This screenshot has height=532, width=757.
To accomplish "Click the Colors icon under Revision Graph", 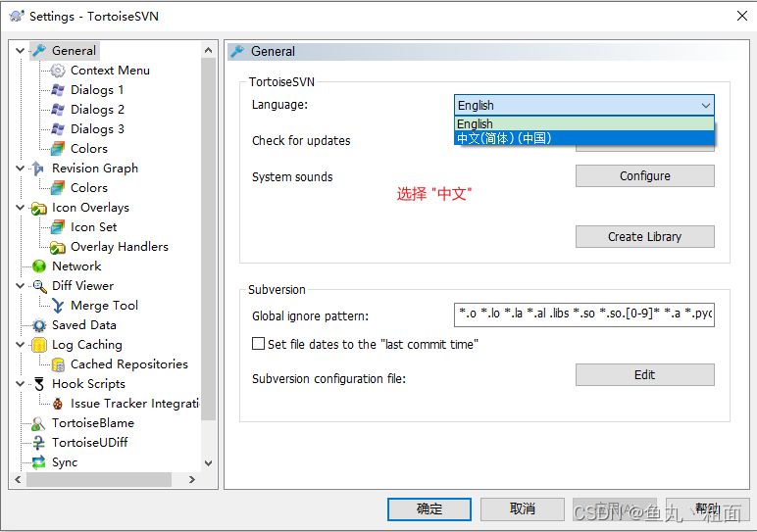I will click(58, 188).
